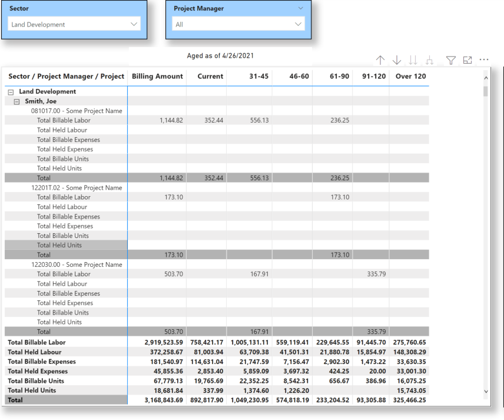Expand all down one level fork icon
The width and height of the screenshot is (504, 420).
429,60
